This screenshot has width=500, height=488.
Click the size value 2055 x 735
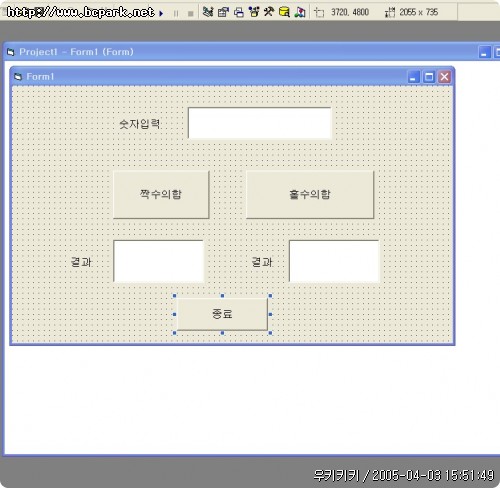[x=419, y=12]
